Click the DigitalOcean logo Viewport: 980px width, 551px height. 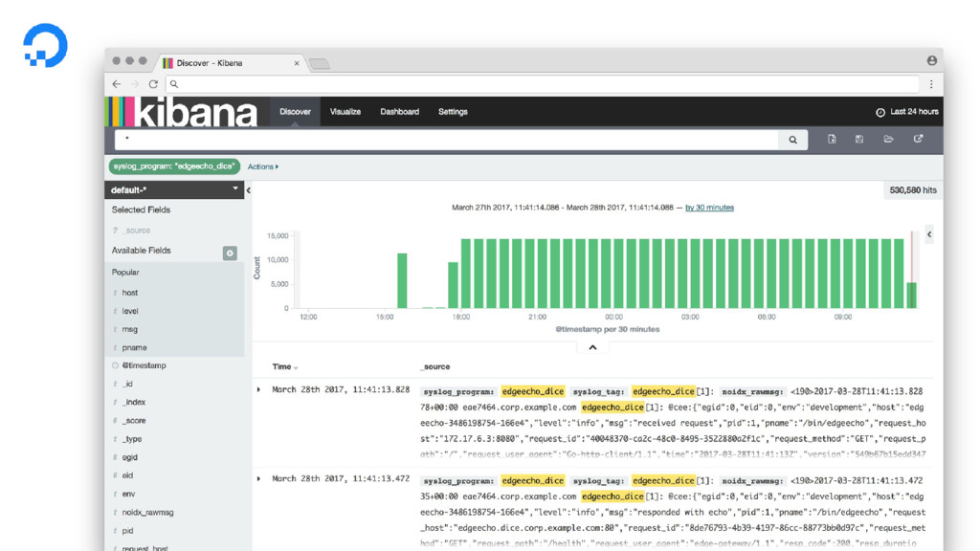click(x=45, y=45)
